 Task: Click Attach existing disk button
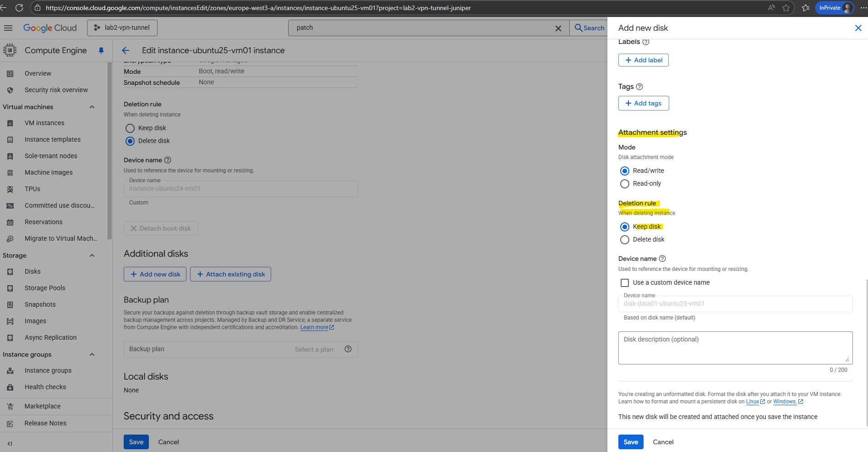pyautogui.click(x=230, y=274)
